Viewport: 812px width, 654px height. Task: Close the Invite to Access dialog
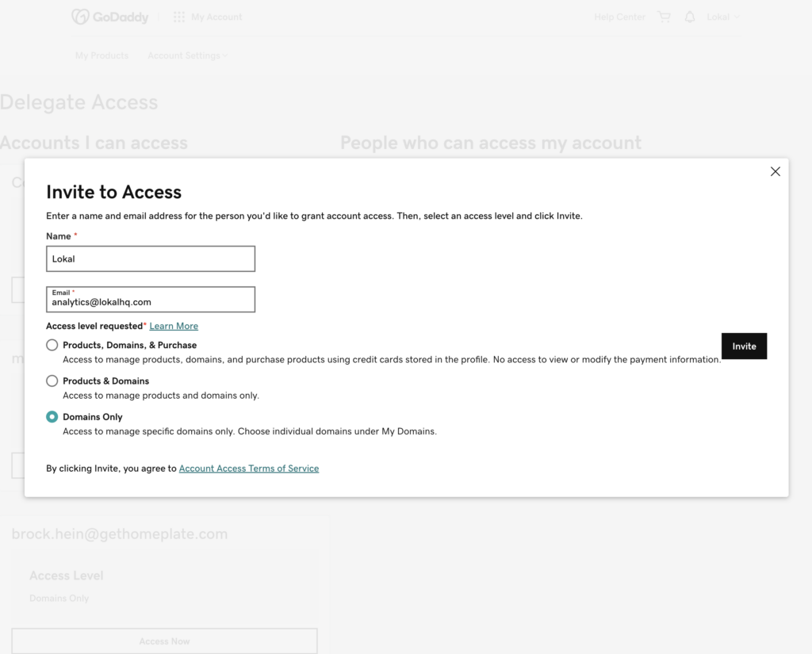[x=775, y=171]
